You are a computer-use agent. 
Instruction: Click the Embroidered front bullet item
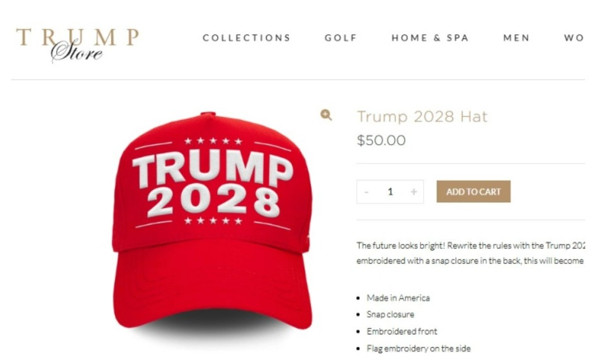tap(402, 331)
